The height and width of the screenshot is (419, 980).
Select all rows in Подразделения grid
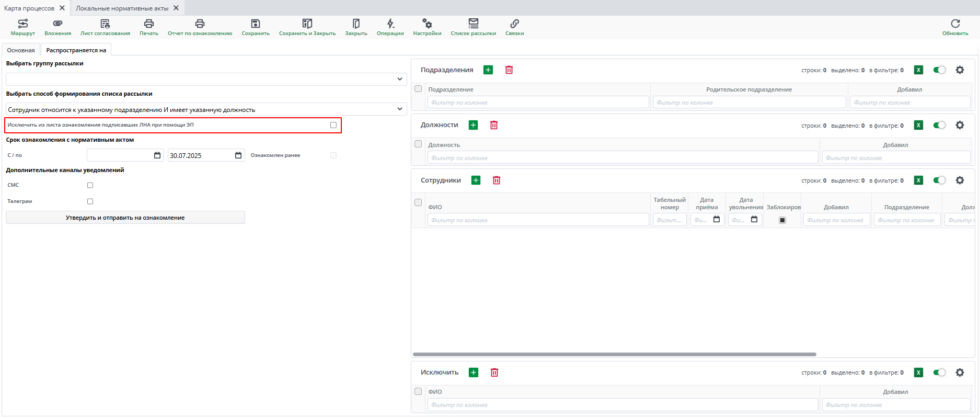click(418, 89)
